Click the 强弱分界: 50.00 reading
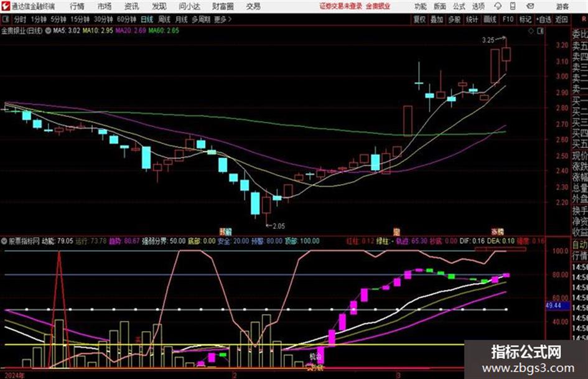 (x=164, y=241)
